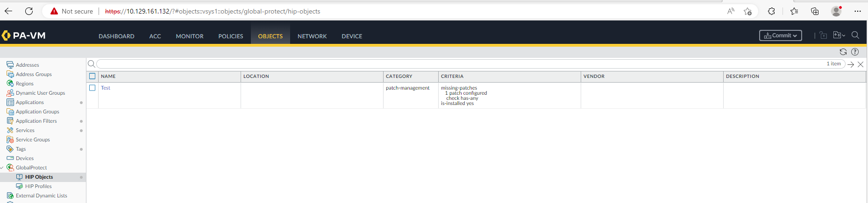Select the OBJECTS tab
Screen dimensions: 868x203
point(270,36)
